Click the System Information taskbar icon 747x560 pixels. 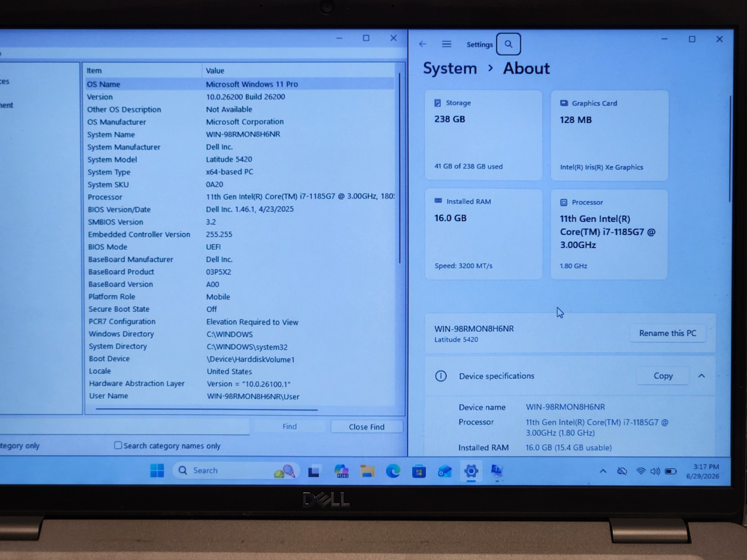pyautogui.click(x=497, y=471)
